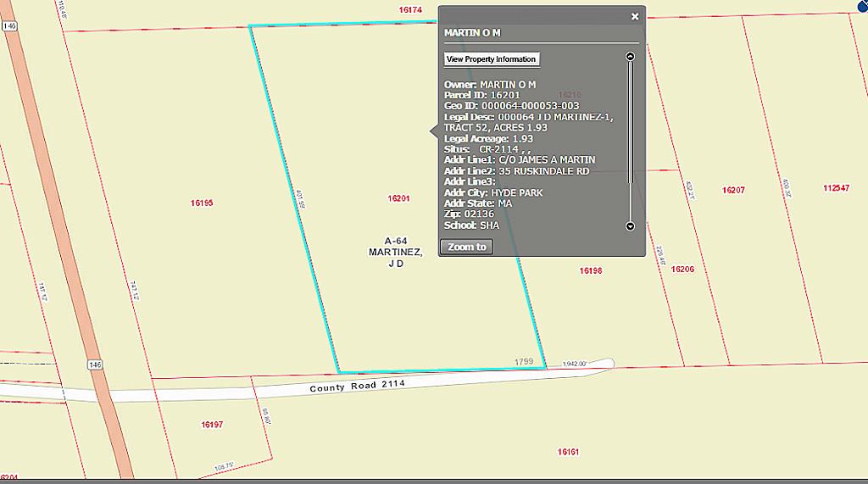Click popup scroll up arrow
868x484 pixels.
630,57
